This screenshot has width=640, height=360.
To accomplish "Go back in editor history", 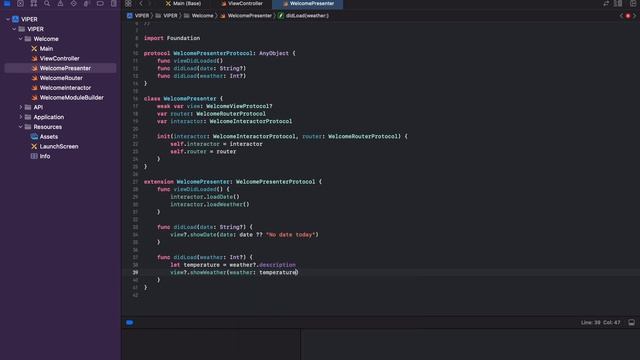I will click(x=141, y=3).
